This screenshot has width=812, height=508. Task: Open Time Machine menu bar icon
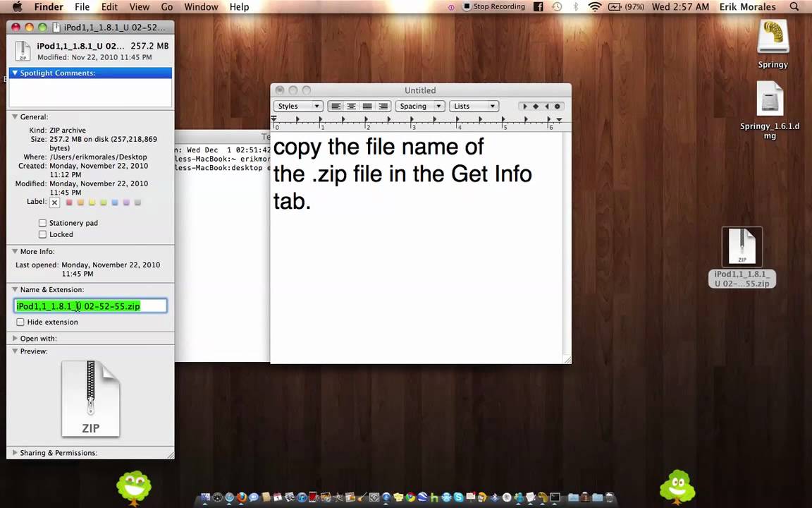click(x=558, y=7)
